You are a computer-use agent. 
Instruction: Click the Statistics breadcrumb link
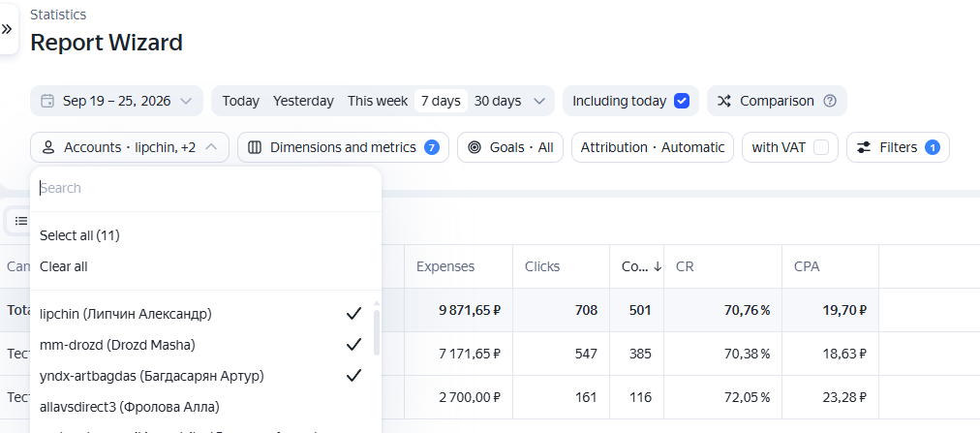coord(58,15)
